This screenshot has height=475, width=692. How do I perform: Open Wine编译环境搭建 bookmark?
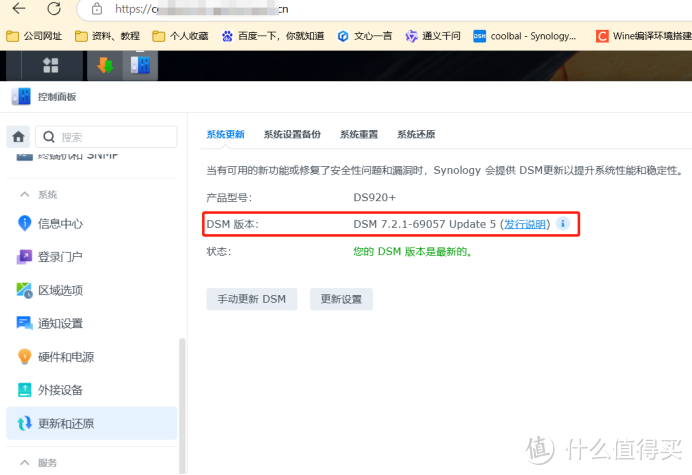point(643,36)
